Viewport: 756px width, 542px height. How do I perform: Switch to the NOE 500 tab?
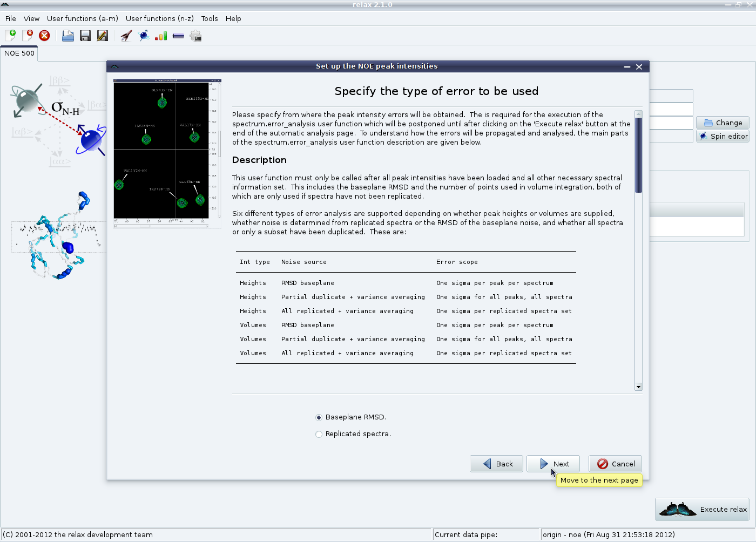(x=19, y=53)
